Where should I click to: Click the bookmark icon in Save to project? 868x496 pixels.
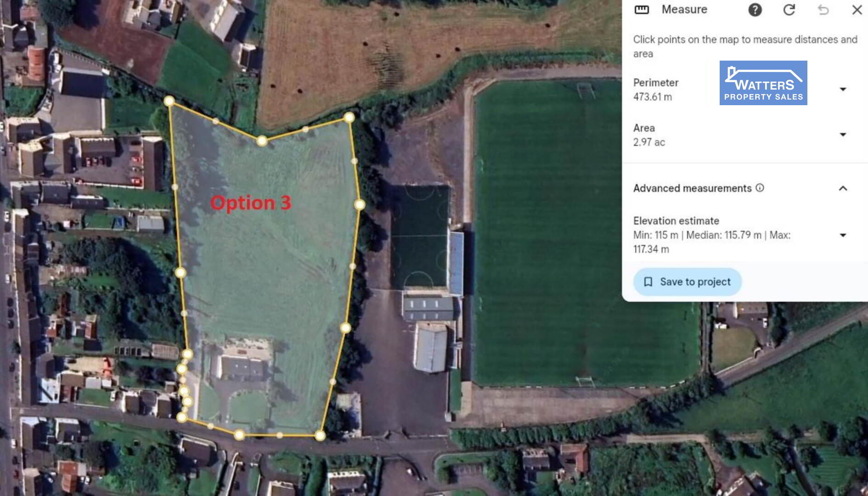pyautogui.click(x=648, y=282)
